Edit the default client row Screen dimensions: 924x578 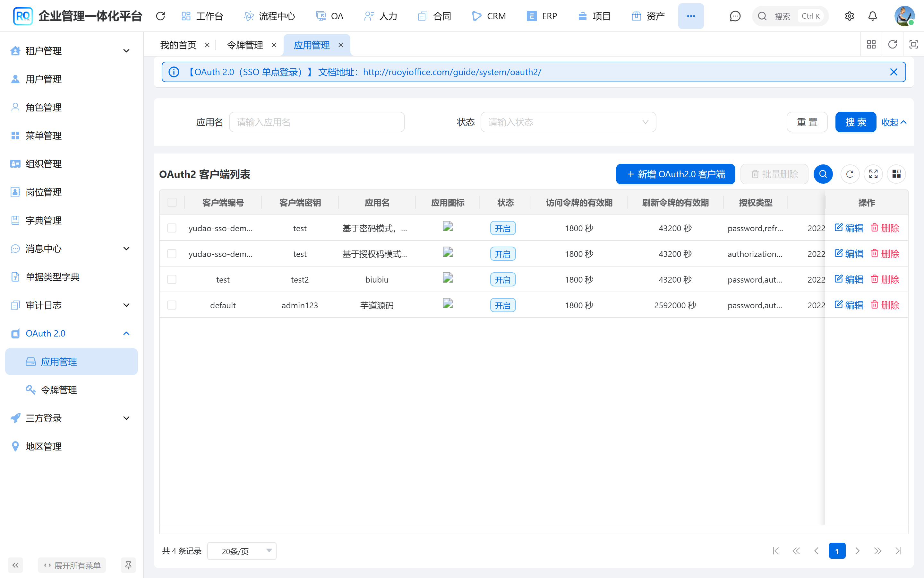click(x=849, y=305)
